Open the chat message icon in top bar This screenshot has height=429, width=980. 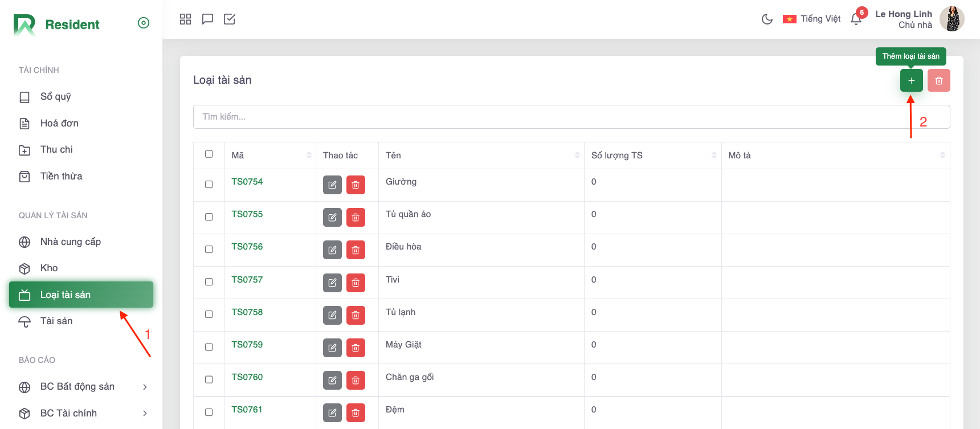pos(207,19)
